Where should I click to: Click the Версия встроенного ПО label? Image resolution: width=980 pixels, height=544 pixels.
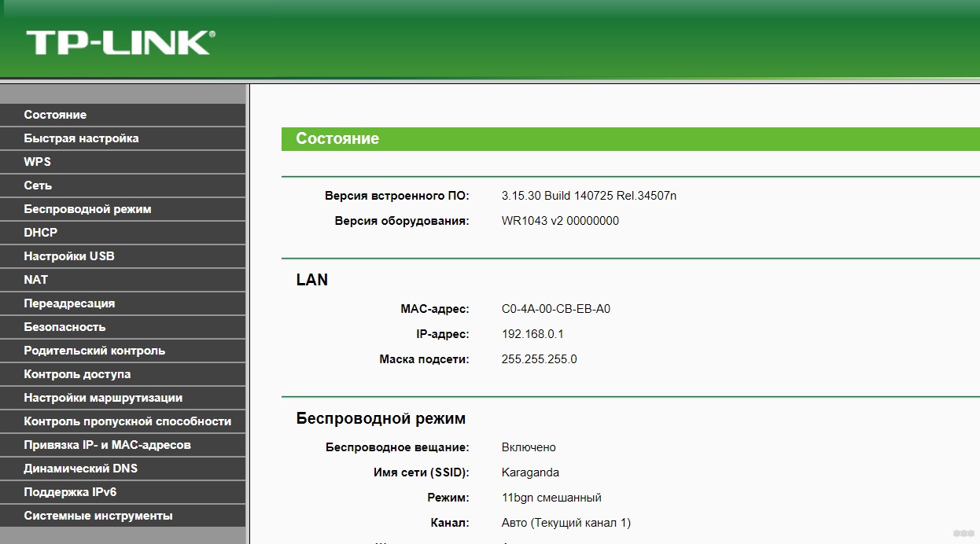pyautogui.click(x=396, y=196)
